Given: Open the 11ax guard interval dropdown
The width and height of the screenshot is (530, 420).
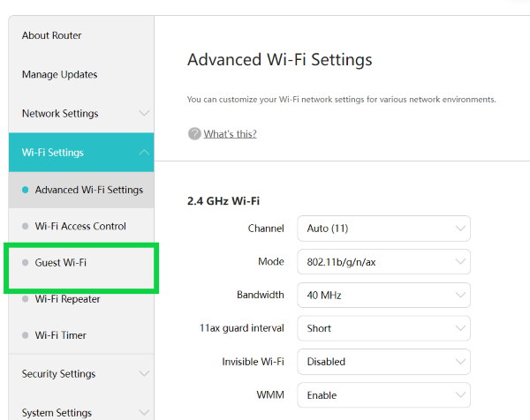Looking at the screenshot, I should pyautogui.click(x=383, y=328).
